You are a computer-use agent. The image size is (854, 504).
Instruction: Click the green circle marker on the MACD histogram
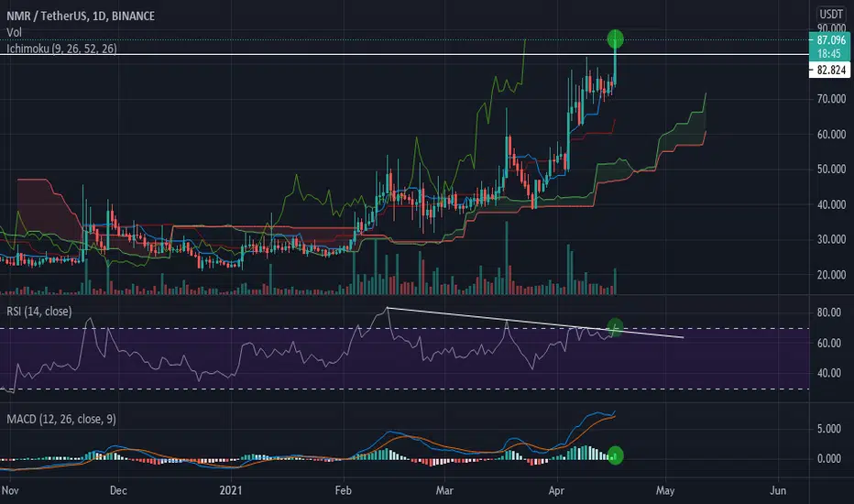click(x=616, y=455)
